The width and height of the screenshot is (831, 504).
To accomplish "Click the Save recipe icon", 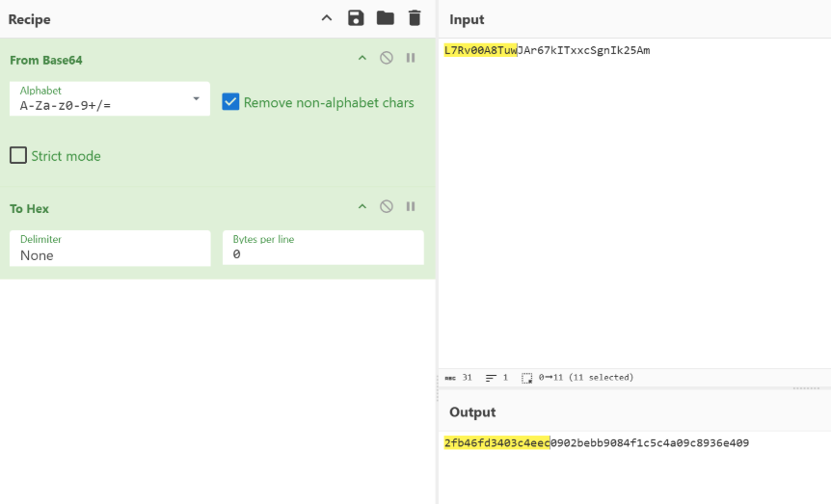I will [356, 18].
